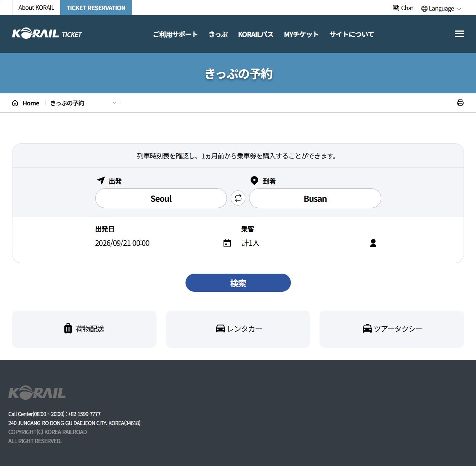476x466 pixels.
Task: Open the ツアータクシー tour taxi card
Action: pyautogui.click(x=392, y=329)
